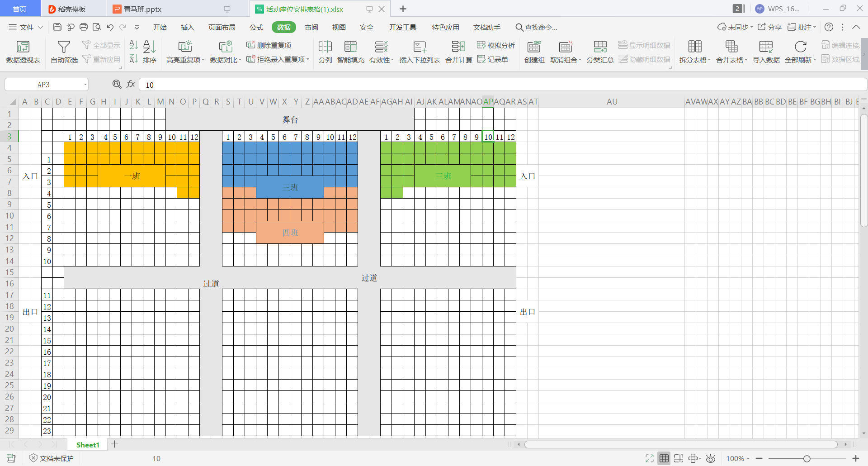Click Insert Dropdown List (插入下拉列表)
Screen dimensions: 868x466
[420, 52]
